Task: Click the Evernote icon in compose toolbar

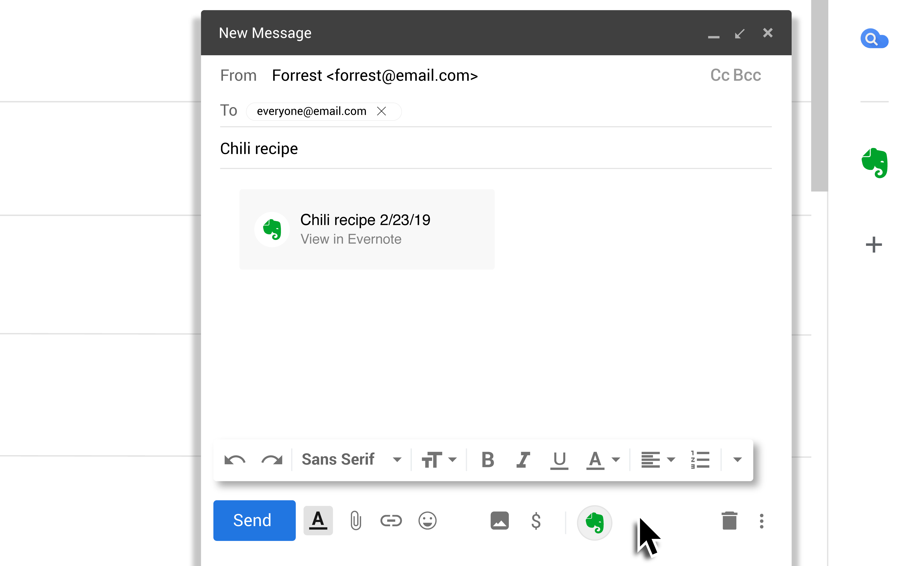Action: pos(594,522)
